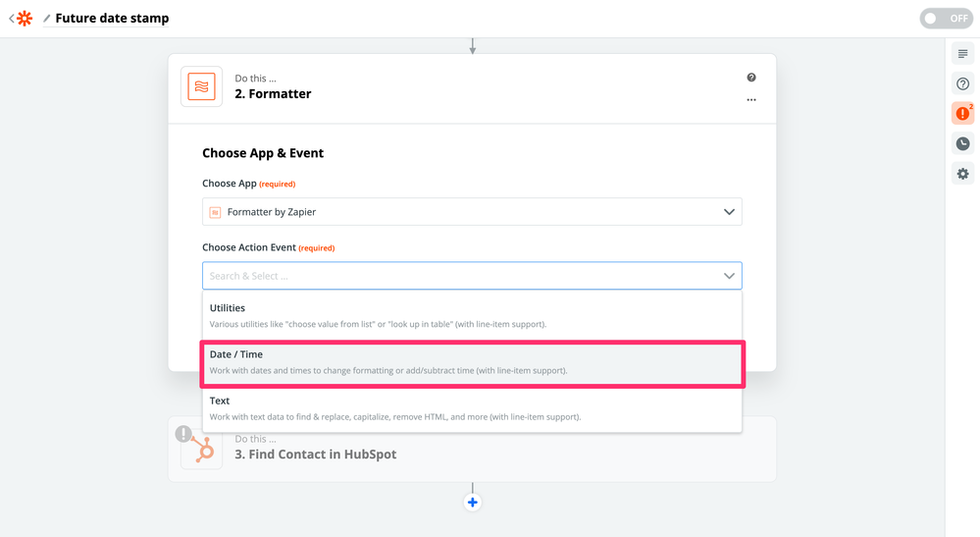Add a step with the blue plus button
The width and height of the screenshot is (980, 537).
pyautogui.click(x=473, y=502)
